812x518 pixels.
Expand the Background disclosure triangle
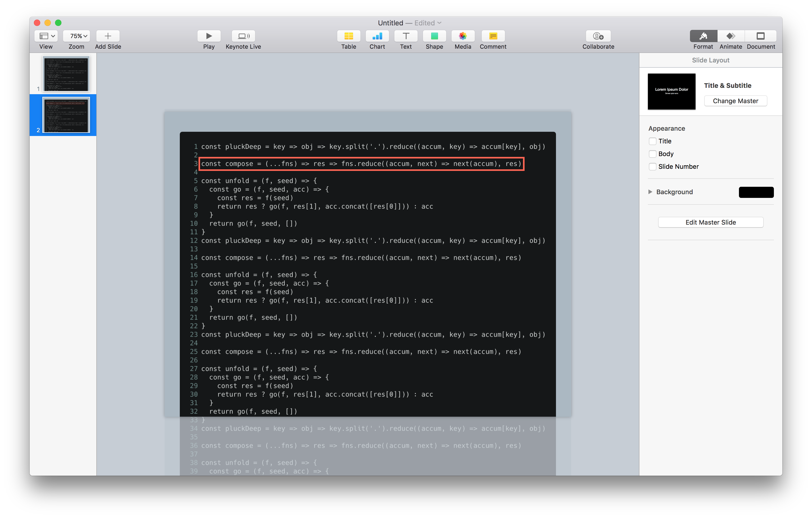[650, 192]
